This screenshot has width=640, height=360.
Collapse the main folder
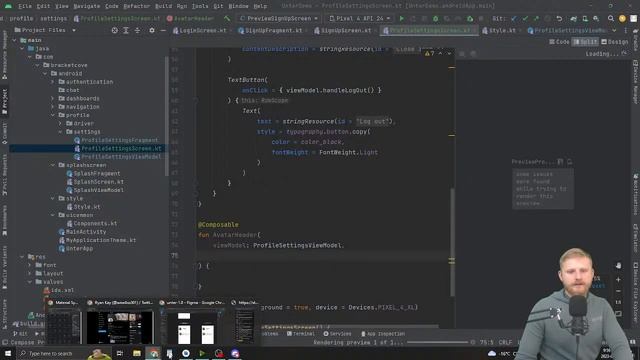(15, 40)
